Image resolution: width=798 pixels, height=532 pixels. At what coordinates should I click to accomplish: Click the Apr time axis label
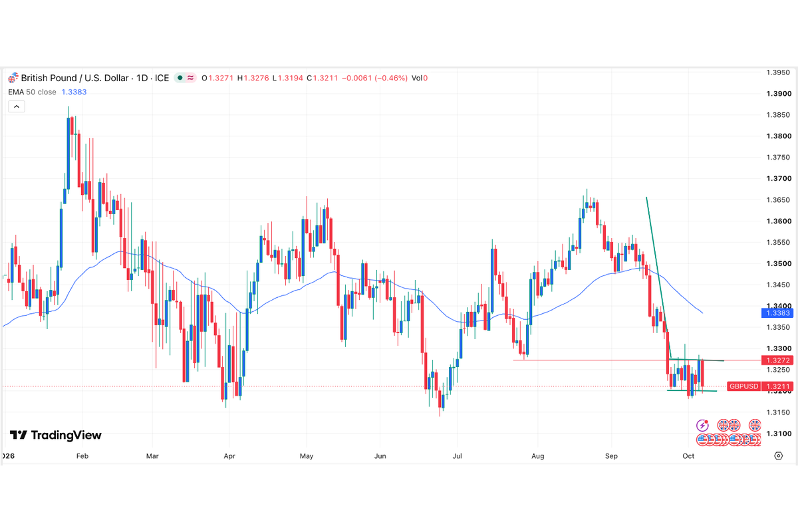[x=230, y=456]
